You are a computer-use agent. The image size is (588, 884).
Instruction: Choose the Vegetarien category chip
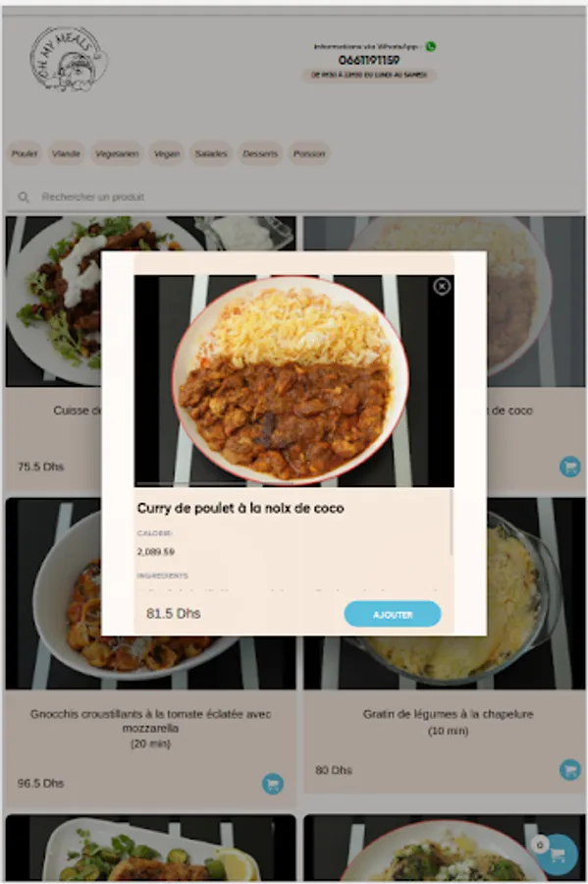pos(117,153)
